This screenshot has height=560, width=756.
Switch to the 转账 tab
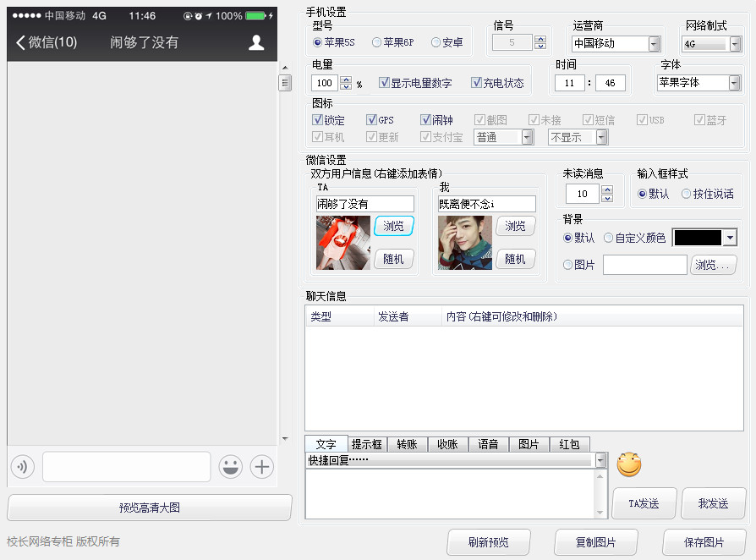coord(407,444)
